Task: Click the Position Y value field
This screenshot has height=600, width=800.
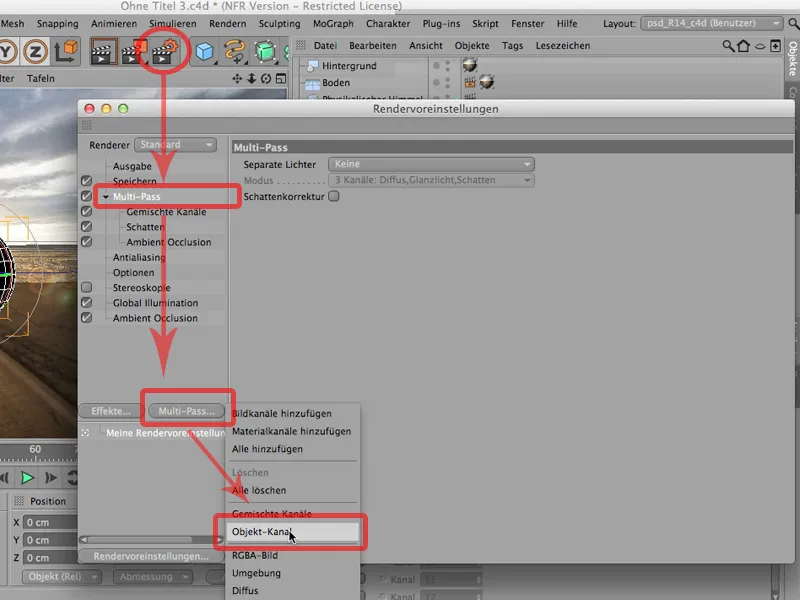Action: point(51,540)
